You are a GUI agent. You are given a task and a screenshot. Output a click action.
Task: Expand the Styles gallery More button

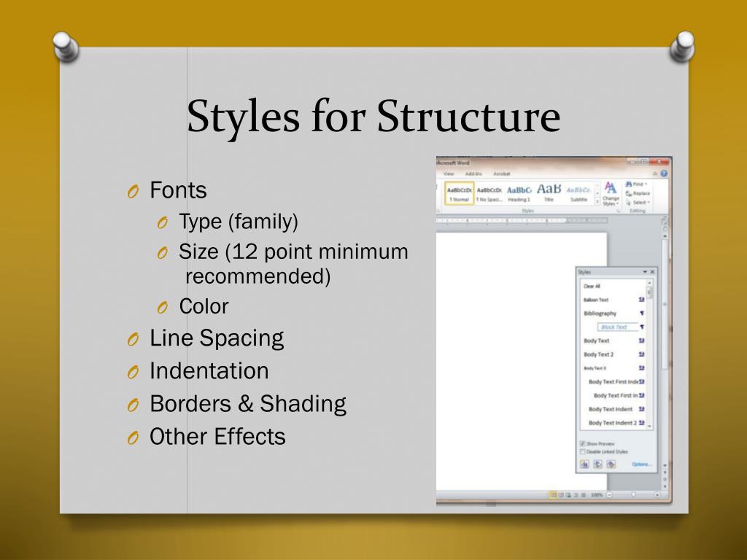click(597, 203)
